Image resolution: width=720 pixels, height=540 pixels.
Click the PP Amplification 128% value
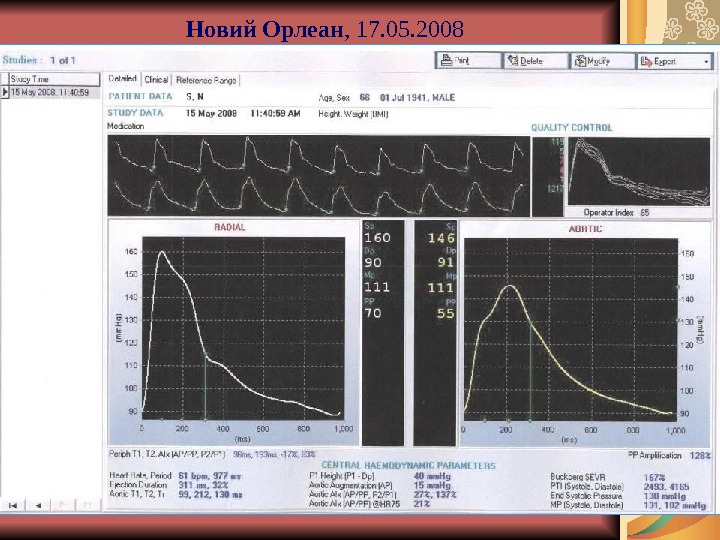pos(700,456)
